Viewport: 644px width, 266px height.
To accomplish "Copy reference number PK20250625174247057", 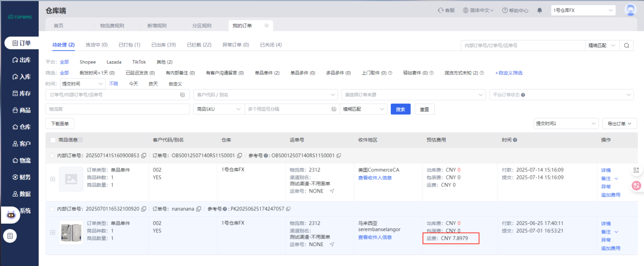I will point(288,209).
